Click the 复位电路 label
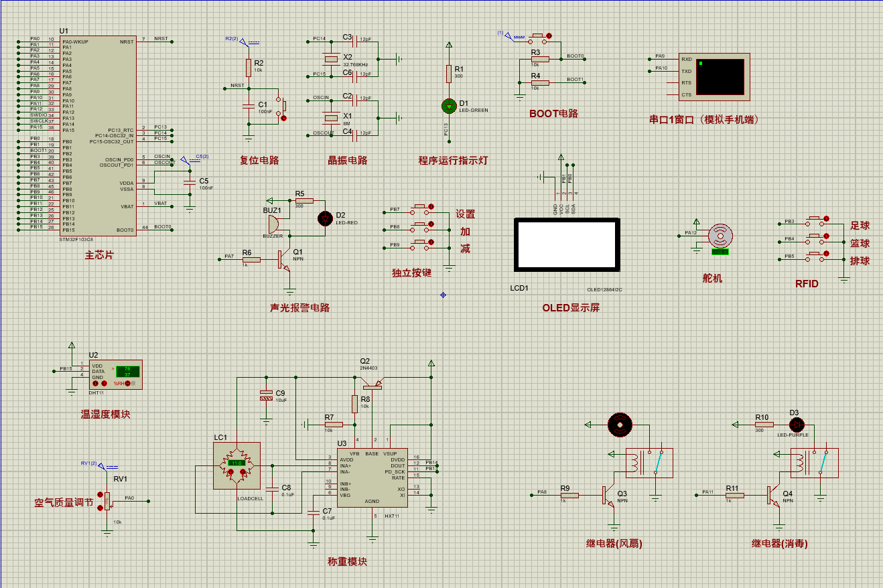 259,160
